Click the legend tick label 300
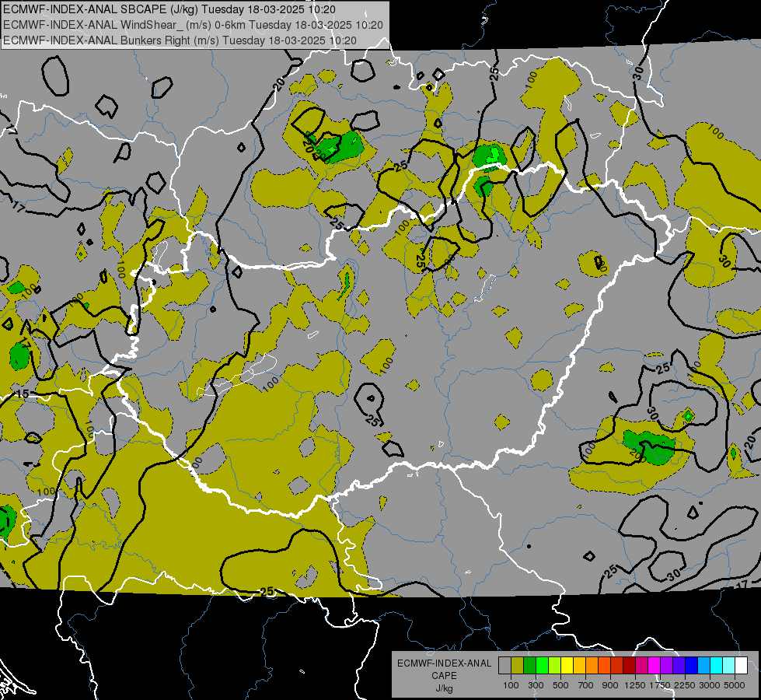 point(536,685)
